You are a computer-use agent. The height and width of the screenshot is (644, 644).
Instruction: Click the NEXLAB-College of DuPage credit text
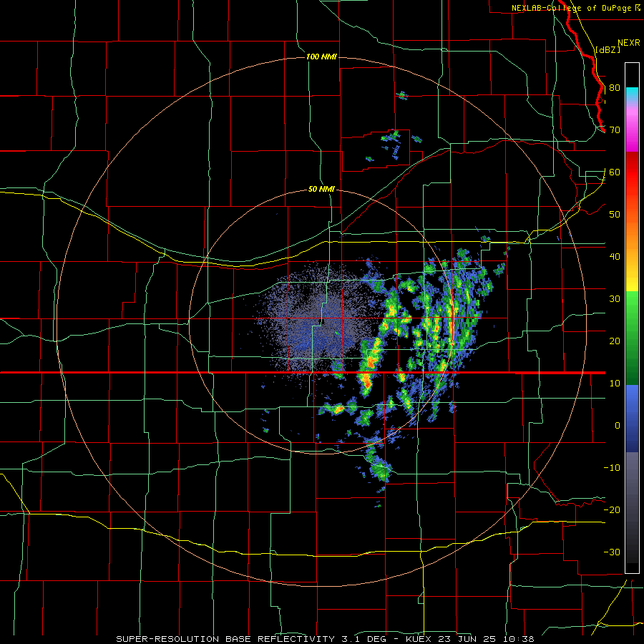click(571, 8)
